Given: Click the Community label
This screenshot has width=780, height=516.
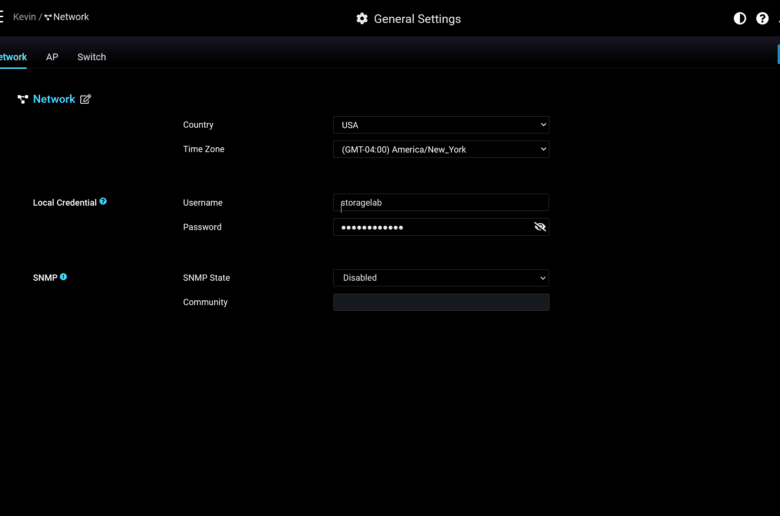Looking at the screenshot, I should click(205, 302).
